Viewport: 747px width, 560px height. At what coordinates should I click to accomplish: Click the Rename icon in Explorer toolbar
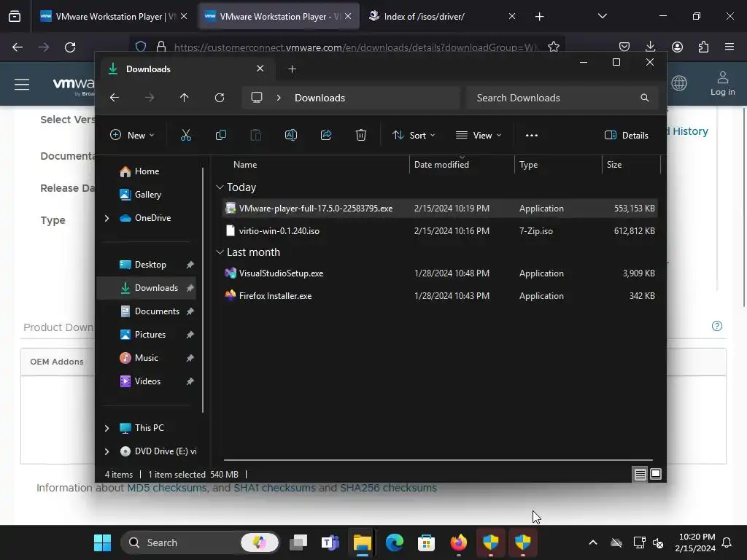pos(290,135)
